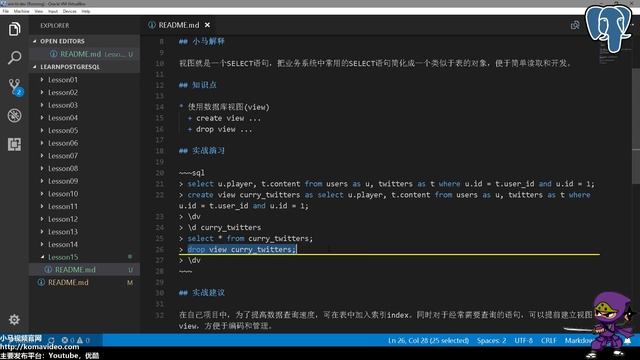Close the README.md editor tab
The height and width of the screenshot is (360, 640).
pyautogui.click(x=207, y=25)
